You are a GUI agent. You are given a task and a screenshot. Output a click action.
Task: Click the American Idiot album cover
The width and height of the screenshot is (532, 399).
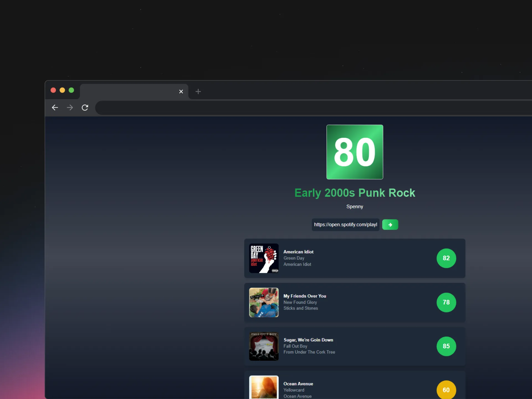[264, 258]
